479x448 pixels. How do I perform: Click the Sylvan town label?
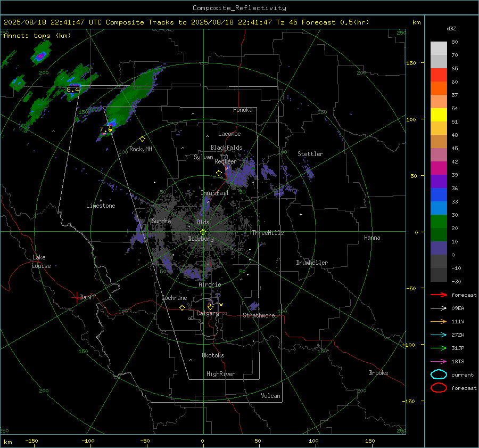pyautogui.click(x=203, y=157)
